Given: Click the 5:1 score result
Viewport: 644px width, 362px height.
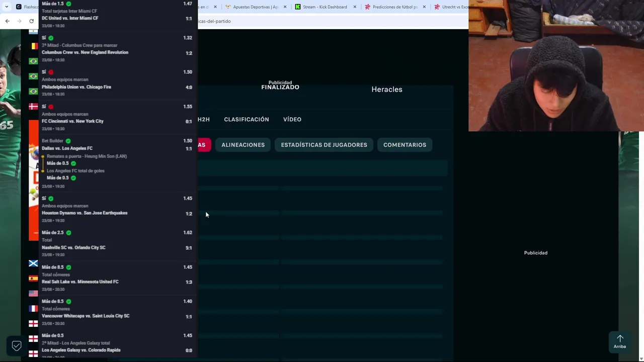Looking at the screenshot, I should (189, 248).
